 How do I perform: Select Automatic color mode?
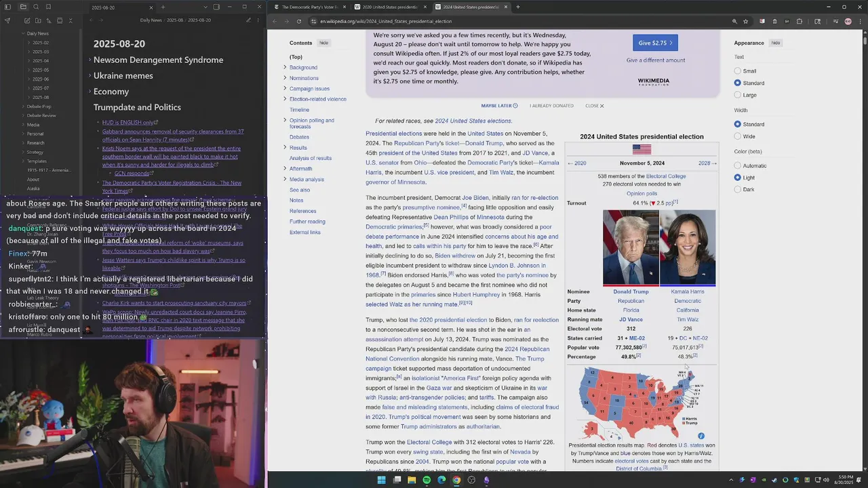(x=738, y=165)
